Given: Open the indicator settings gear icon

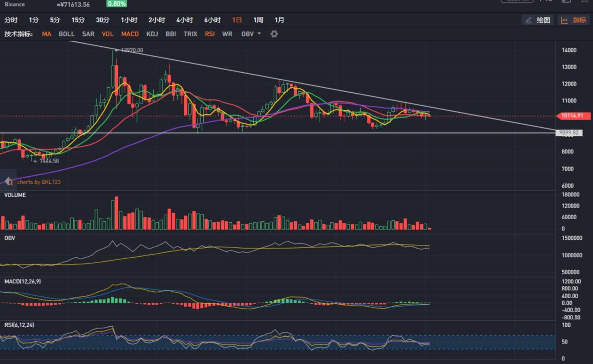Looking at the screenshot, I should click(x=274, y=34).
